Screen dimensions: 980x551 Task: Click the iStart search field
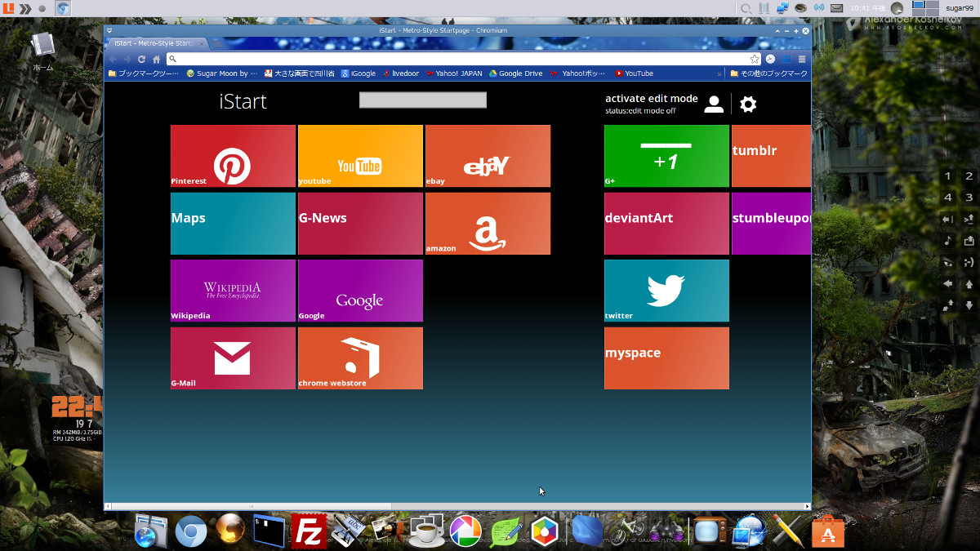point(423,100)
